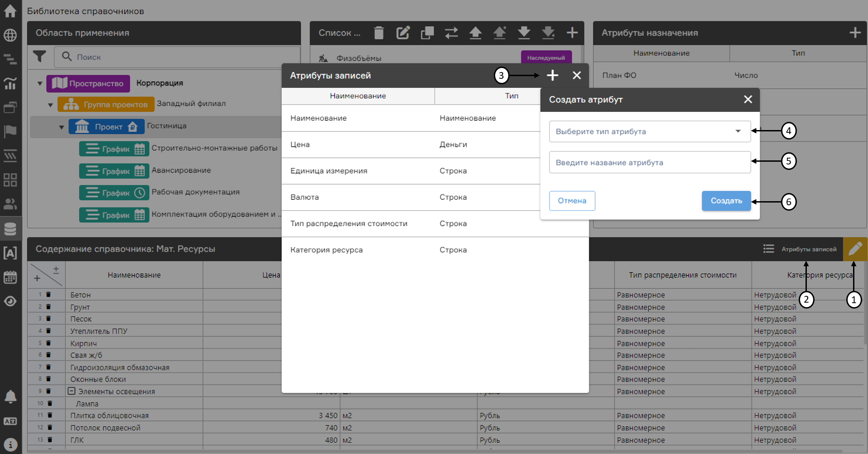The height and width of the screenshot is (454, 868).
Task: Open the users icon in sidebar
Action: point(10,204)
